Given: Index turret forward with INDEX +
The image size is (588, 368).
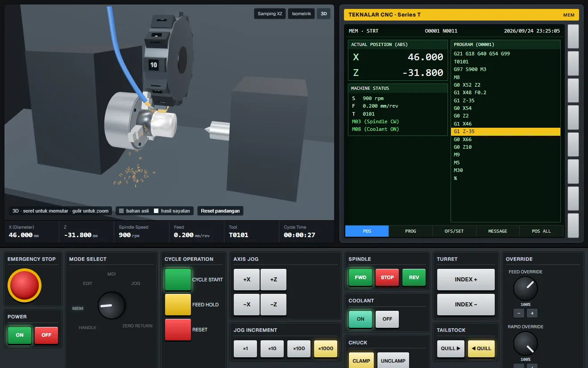Looking at the screenshot, I should [466, 280].
